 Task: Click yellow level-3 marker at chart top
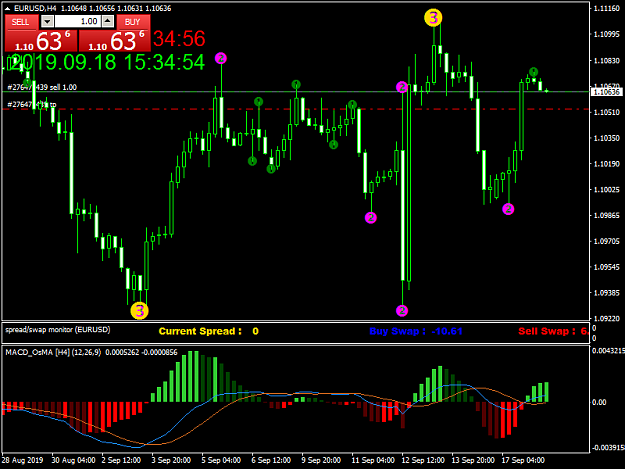[x=433, y=18]
